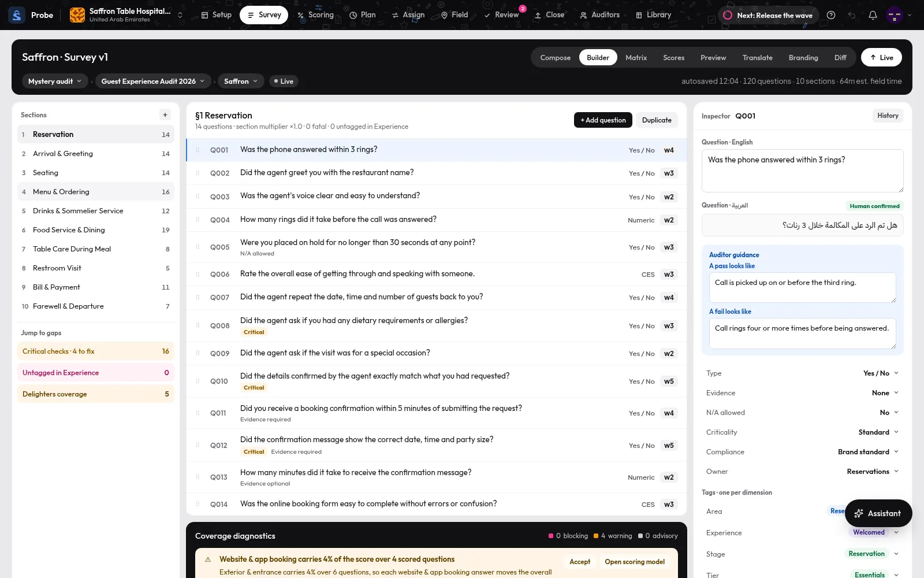924x578 pixels.
Task: Accept the website booking warning
Action: (580, 562)
